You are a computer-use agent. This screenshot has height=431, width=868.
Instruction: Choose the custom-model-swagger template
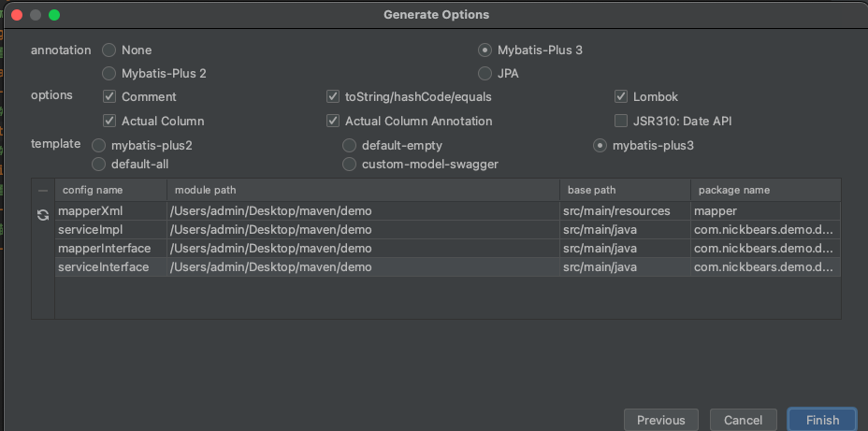pos(349,165)
